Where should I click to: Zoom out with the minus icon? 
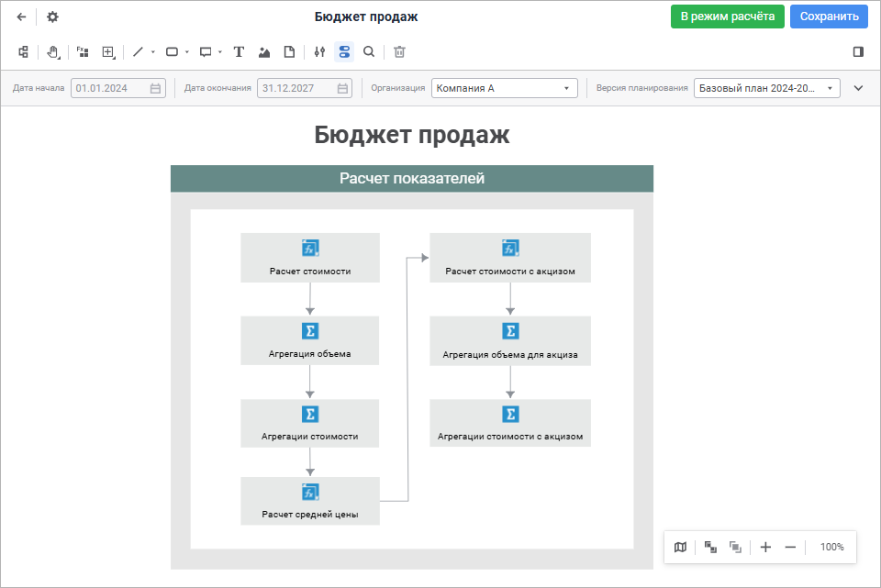point(790,547)
